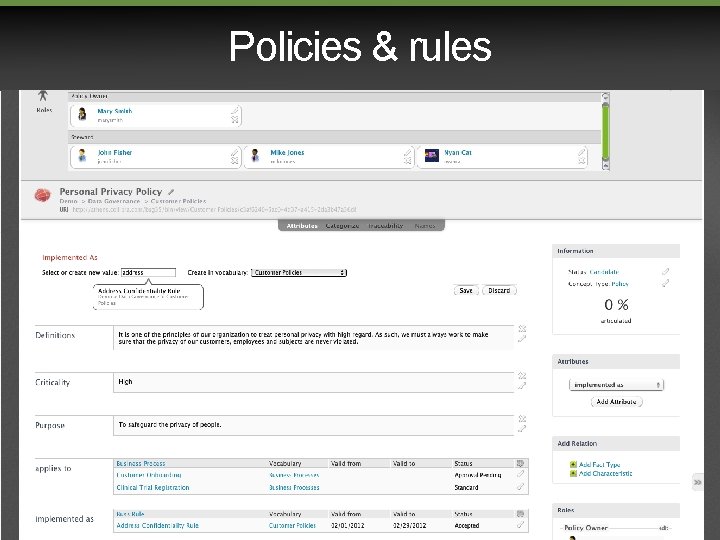720x540 pixels.
Task: Open Customer Policies vocabulary link in table
Action: 292,525
